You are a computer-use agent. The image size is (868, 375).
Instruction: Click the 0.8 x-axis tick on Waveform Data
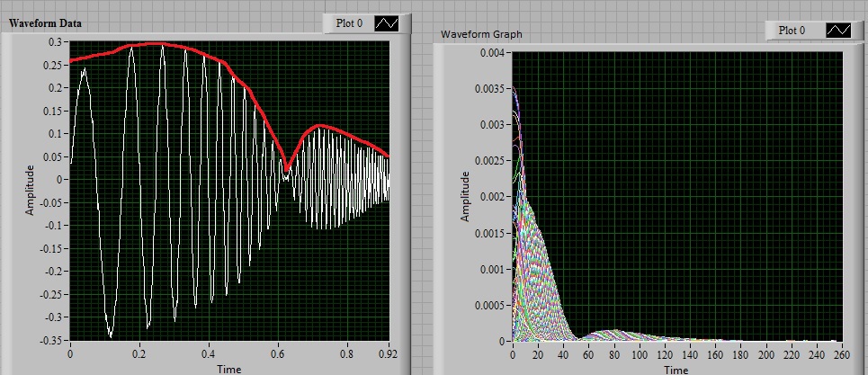click(347, 353)
